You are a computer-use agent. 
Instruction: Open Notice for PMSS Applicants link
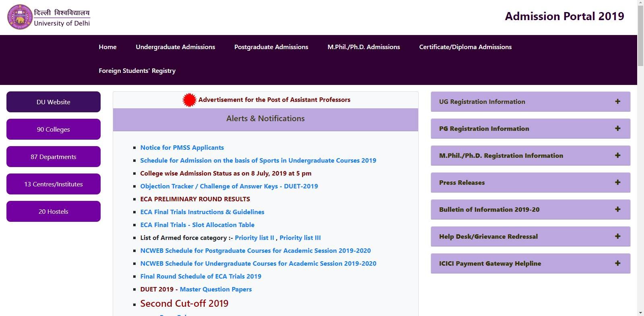tap(182, 148)
